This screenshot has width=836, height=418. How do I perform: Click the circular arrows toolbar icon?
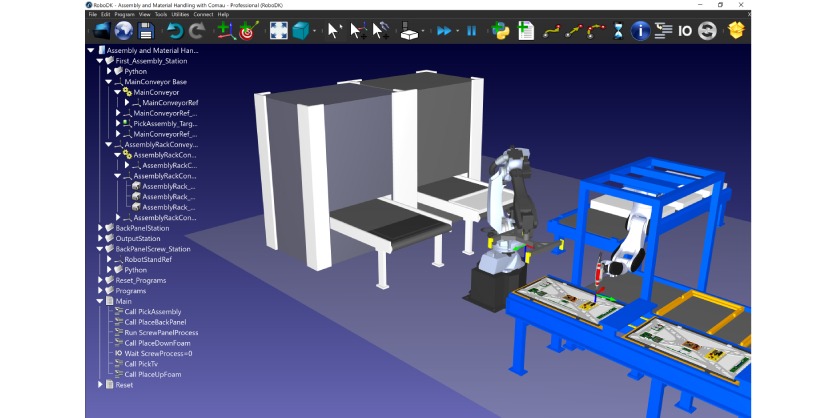[708, 31]
